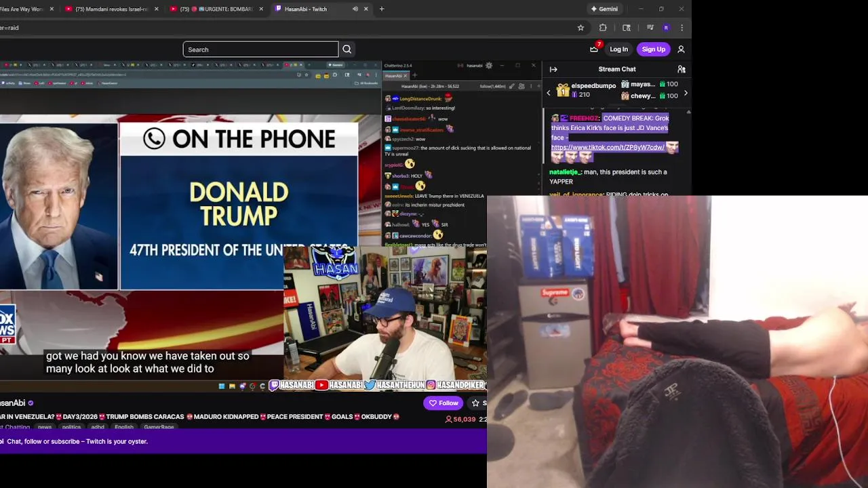The image size is (868, 488).
Task: Click the HasanAbi verified badge
Action: click(31, 403)
